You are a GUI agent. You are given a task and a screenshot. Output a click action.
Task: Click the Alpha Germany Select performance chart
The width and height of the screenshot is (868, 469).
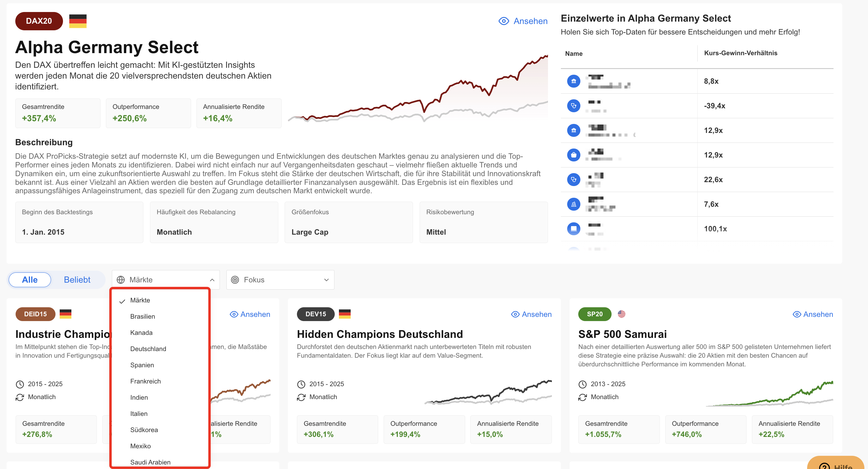pyautogui.click(x=418, y=88)
